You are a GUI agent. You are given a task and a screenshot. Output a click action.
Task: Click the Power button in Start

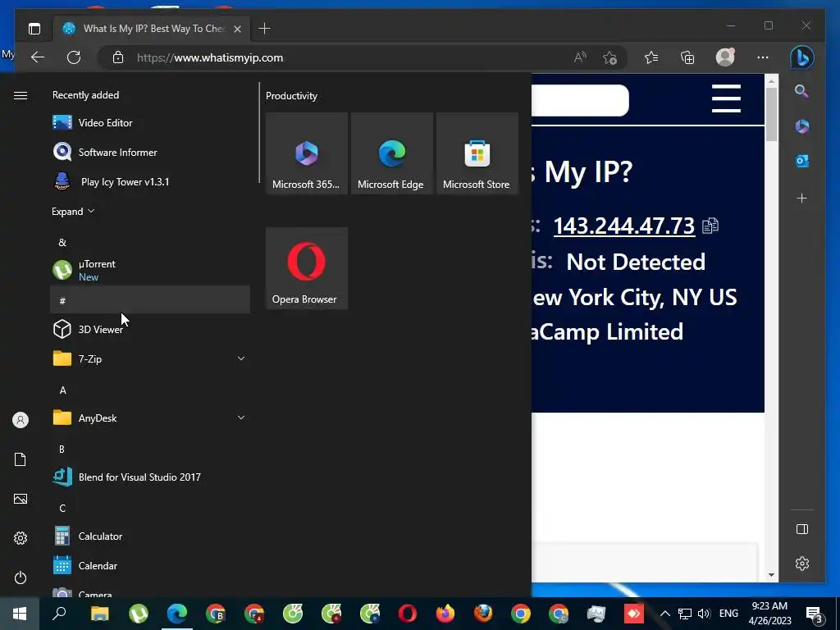click(x=21, y=577)
